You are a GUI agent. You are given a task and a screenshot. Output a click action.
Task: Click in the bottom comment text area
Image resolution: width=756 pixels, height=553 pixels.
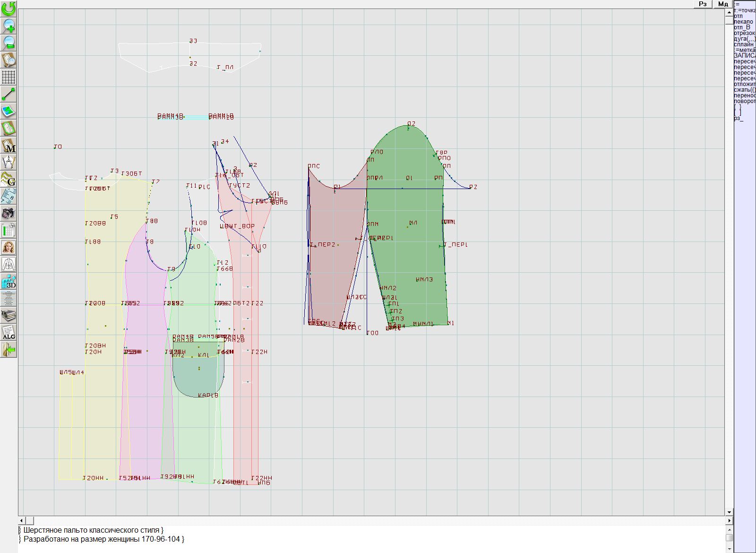click(331, 539)
